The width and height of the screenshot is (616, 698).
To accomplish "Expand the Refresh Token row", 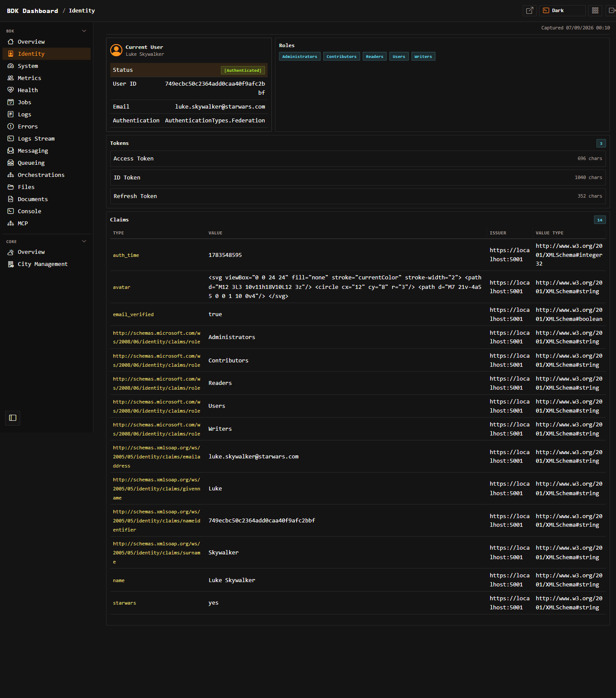I will tap(358, 196).
